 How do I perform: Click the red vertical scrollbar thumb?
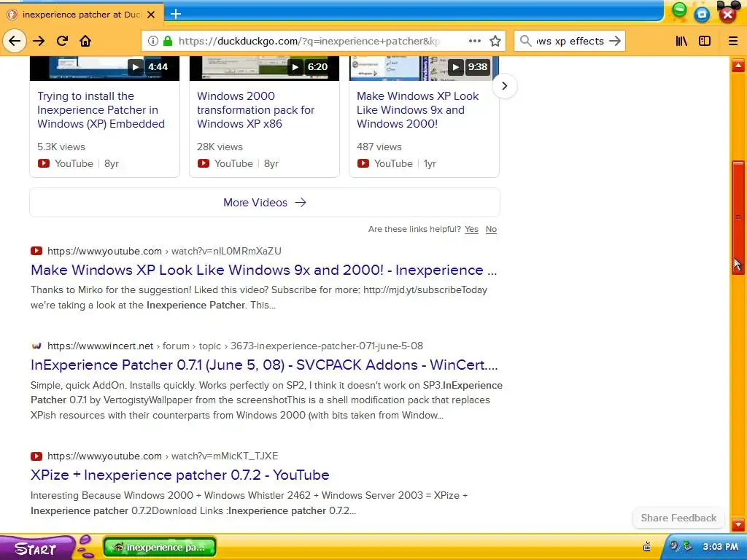click(x=738, y=218)
